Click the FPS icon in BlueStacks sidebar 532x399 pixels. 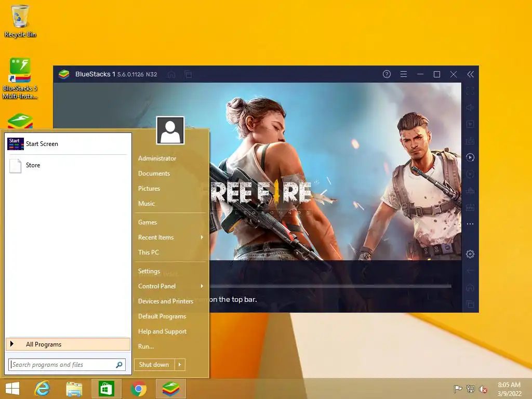click(x=470, y=207)
